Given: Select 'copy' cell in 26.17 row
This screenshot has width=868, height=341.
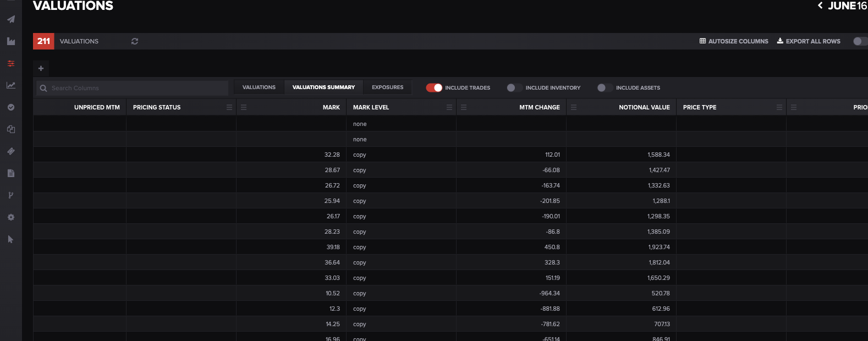Looking at the screenshot, I should [401, 216].
